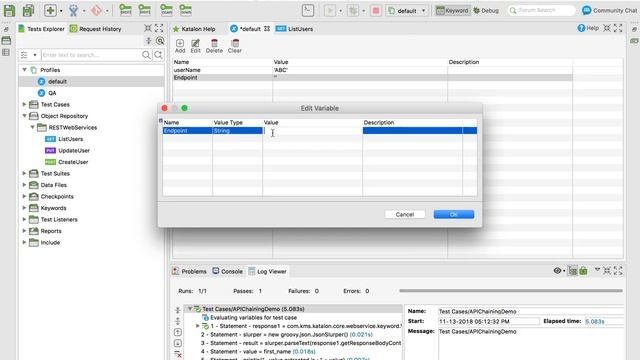Click the Value cell for Endpoint in the dialog
Viewport: 640px width, 360px height.
coord(312,131)
